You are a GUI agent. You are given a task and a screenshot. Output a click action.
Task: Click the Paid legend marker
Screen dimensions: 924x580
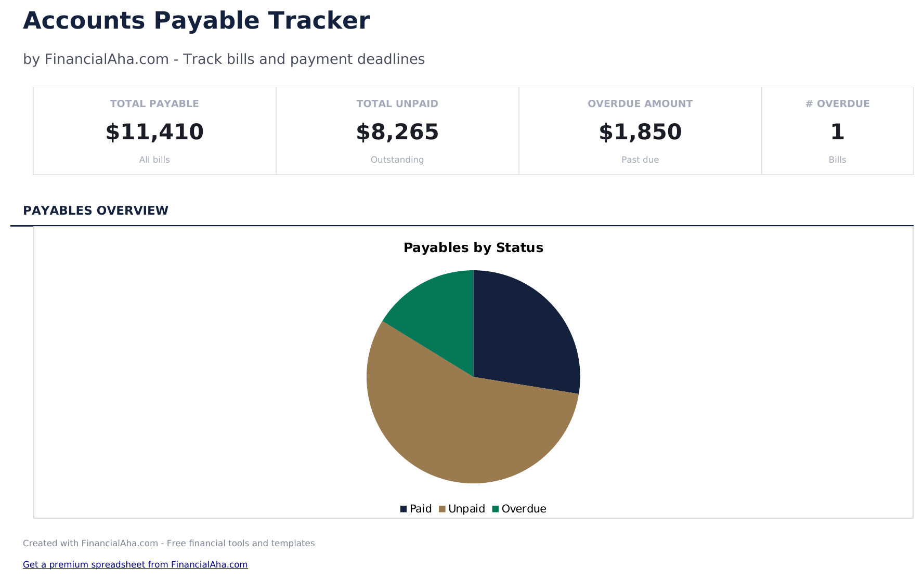click(x=403, y=509)
